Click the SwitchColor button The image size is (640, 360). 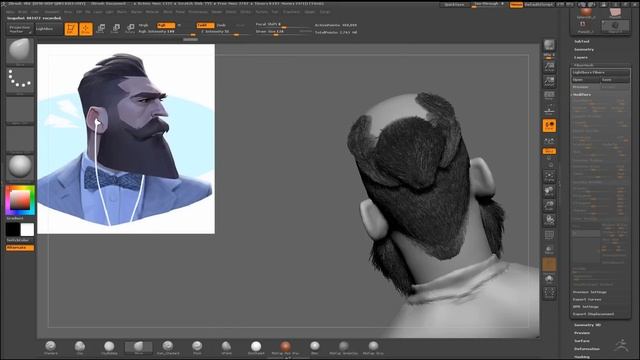[x=20, y=240]
